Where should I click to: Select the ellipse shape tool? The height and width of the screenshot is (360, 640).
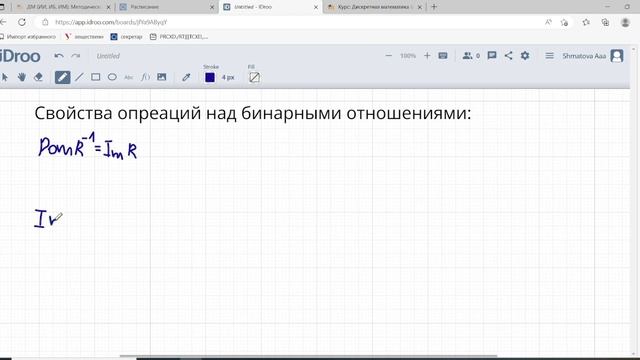tap(112, 77)
